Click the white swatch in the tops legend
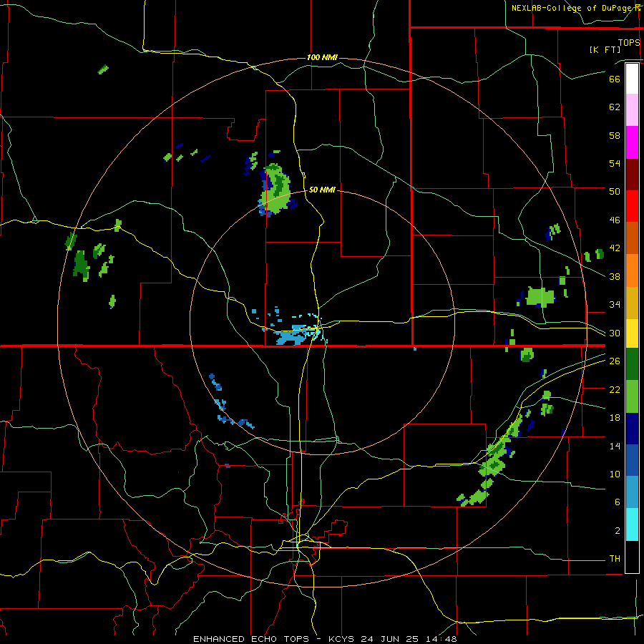The width and height of the screenshot is (644, 644). pos(632,79)
